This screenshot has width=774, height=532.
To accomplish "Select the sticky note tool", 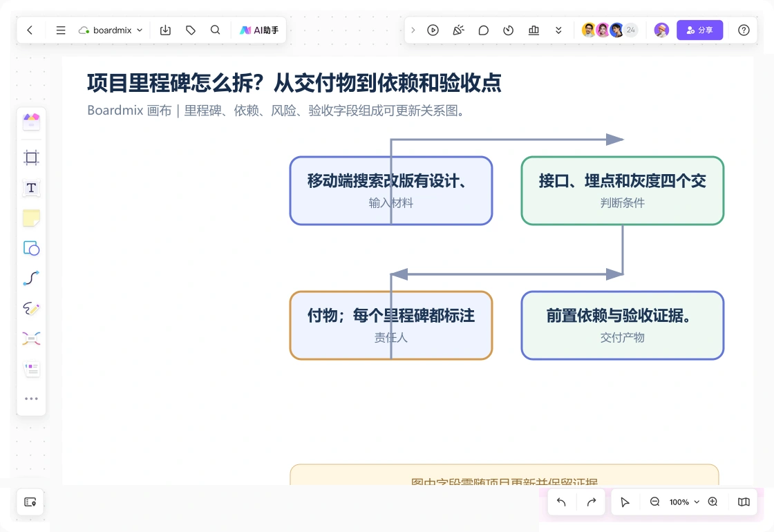I will tap(31, 218).
